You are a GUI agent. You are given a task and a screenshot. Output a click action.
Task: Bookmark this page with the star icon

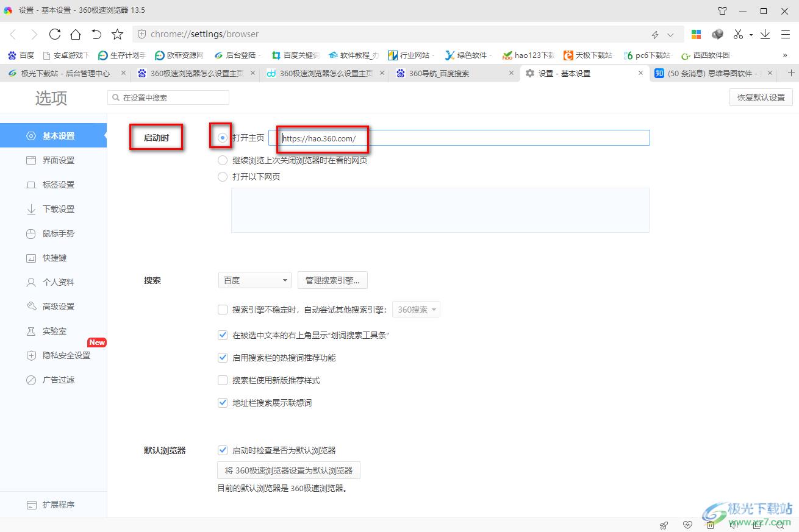pyautogui.click(x=118, y=34)
